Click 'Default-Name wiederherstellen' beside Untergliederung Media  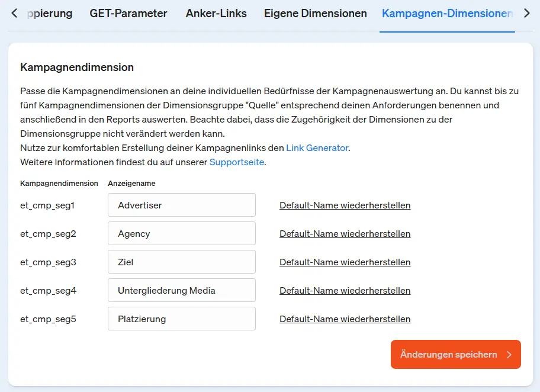click(x=345, y=291)
